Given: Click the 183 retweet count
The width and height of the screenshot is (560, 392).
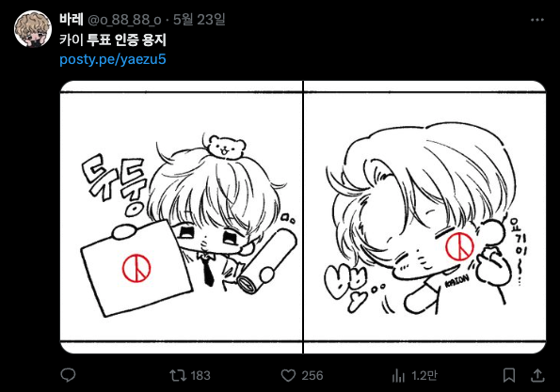Looking at the screenshot, I should click(x=200, y=376).
